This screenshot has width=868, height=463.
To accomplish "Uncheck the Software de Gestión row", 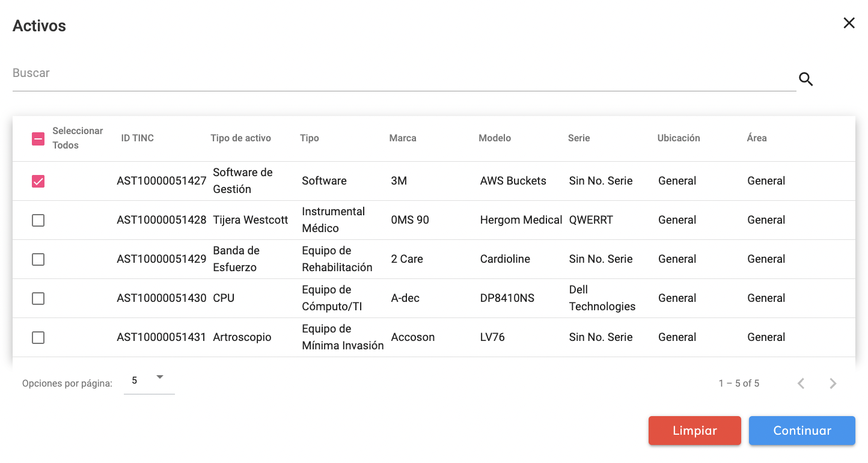I will tap(38, 181).
